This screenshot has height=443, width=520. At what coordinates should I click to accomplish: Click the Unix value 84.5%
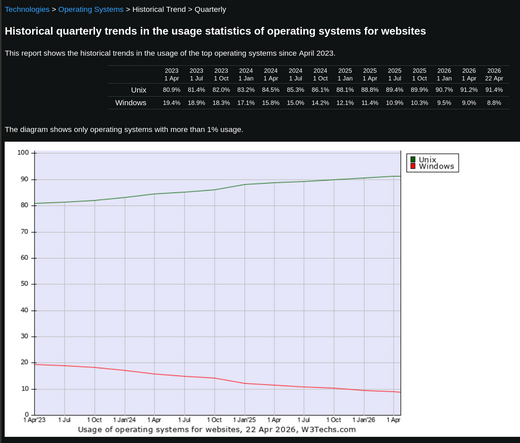271,90
